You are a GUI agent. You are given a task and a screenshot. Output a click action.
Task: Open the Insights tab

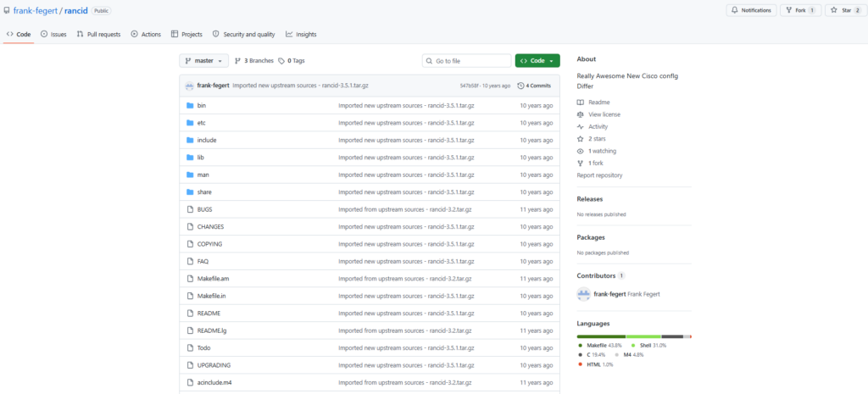pyautogui.click(x=301, y=34)
